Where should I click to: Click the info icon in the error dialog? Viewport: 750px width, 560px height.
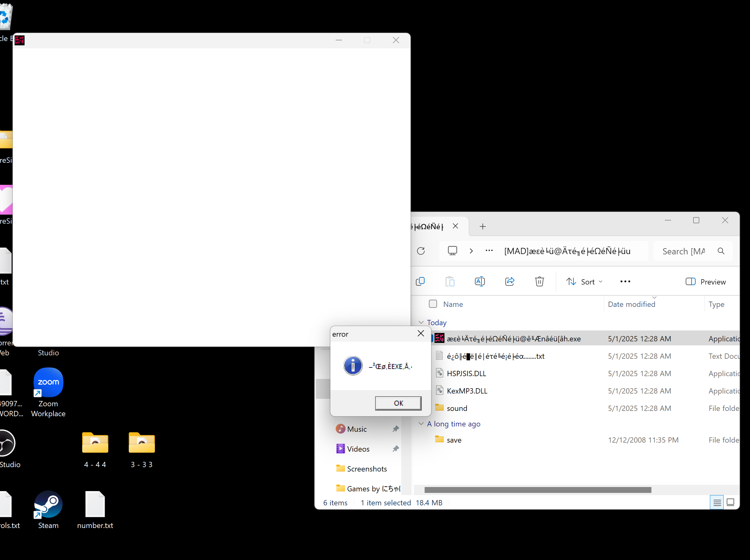pos(353,366)
